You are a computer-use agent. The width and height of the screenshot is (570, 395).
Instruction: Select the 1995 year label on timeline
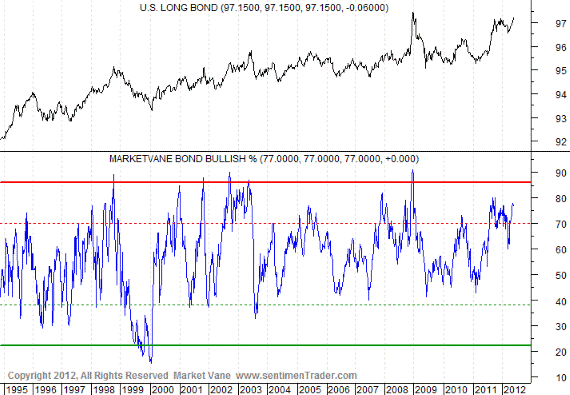(x=16, y=390)
